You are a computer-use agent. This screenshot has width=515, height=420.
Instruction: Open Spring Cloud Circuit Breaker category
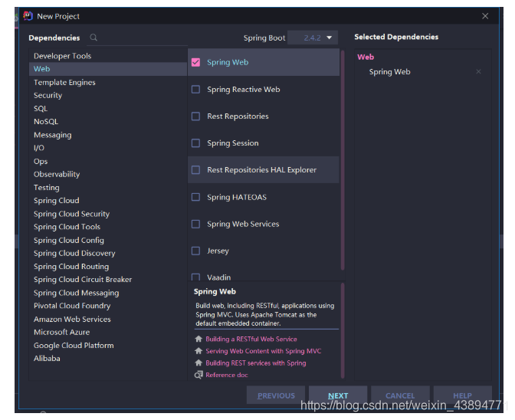(108, 280)
